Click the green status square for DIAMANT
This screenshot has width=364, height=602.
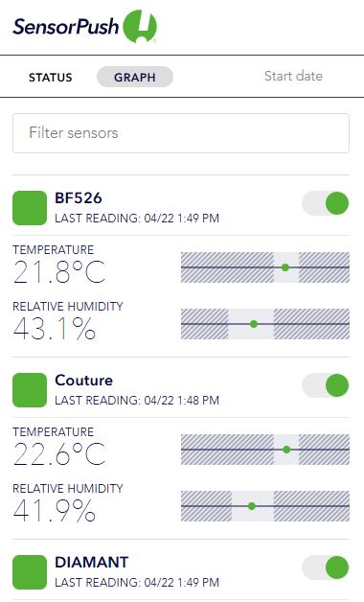(x=30, y=571)
